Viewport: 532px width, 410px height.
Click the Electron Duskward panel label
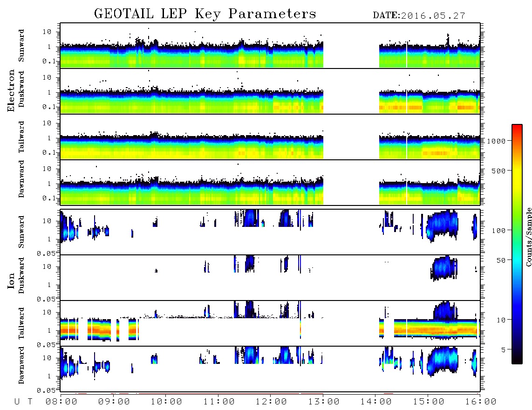point(21,89)
